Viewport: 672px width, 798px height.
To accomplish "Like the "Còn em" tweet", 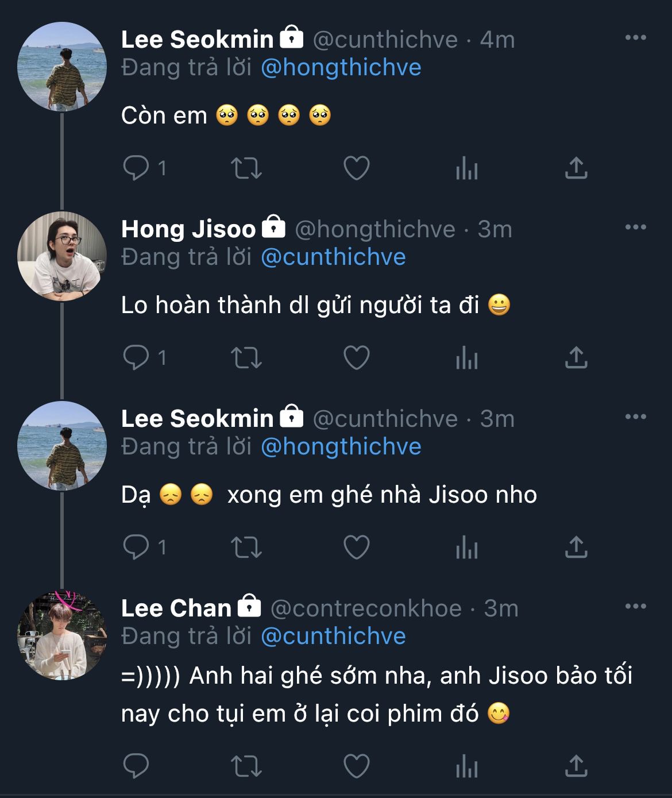I will (356, 168).
